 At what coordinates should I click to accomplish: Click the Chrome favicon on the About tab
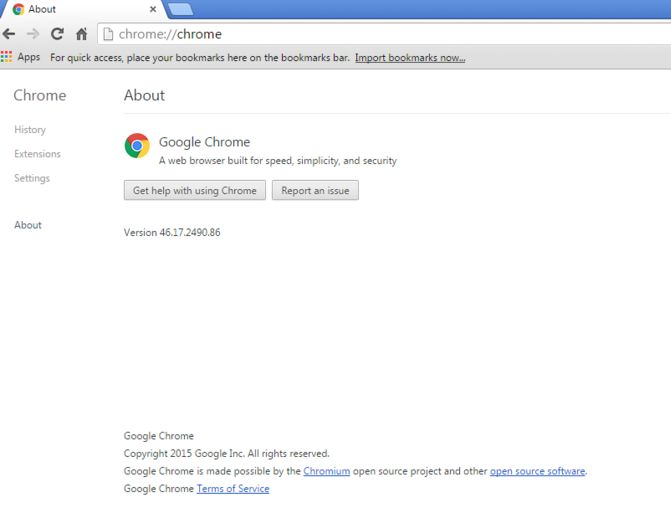tap(18, 9)
